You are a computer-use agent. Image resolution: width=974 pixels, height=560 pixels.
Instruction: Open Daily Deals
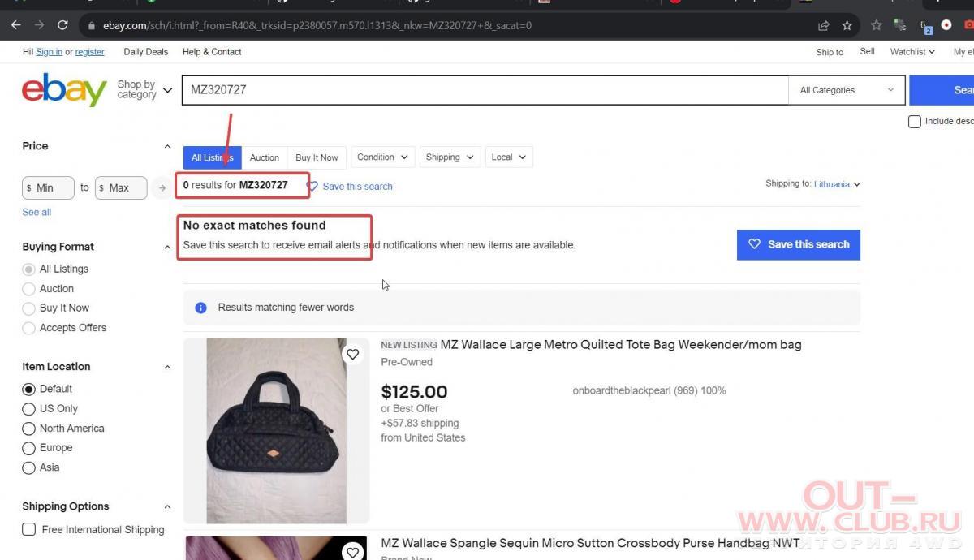point(145,51)
